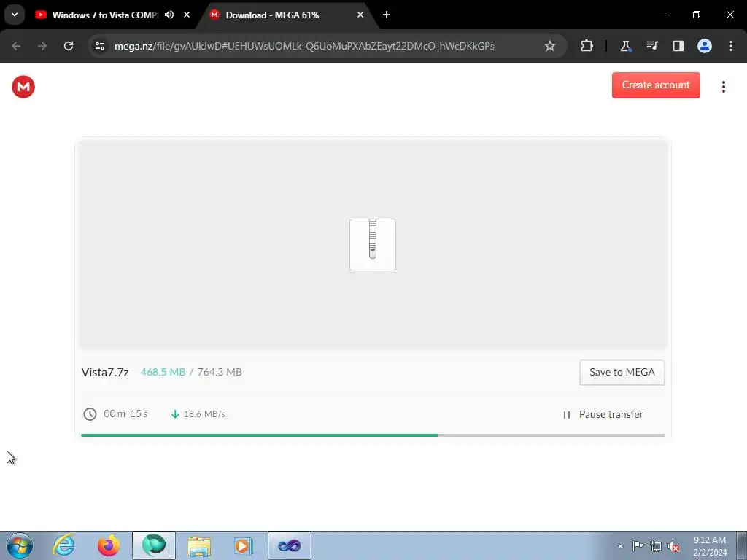
Task: Click the clock time-remaining icon
Action: pos(90,414)
